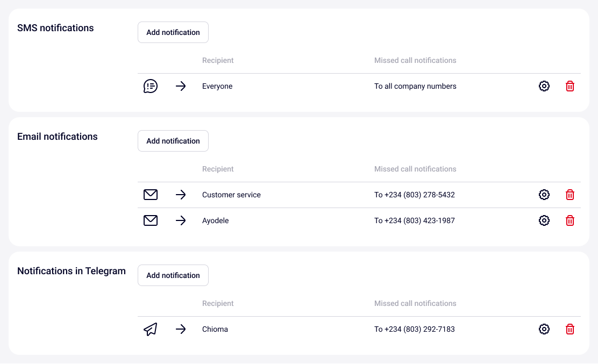Click the arrow icon next to Chioma

(181, 329)
